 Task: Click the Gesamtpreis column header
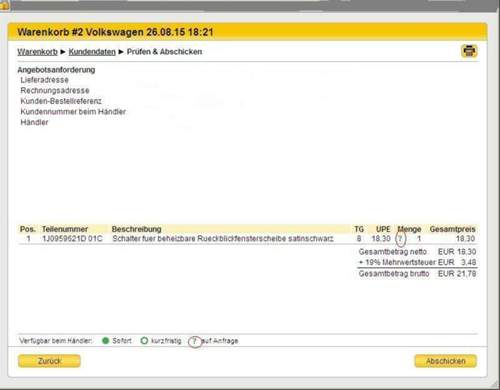coord(452,229)
